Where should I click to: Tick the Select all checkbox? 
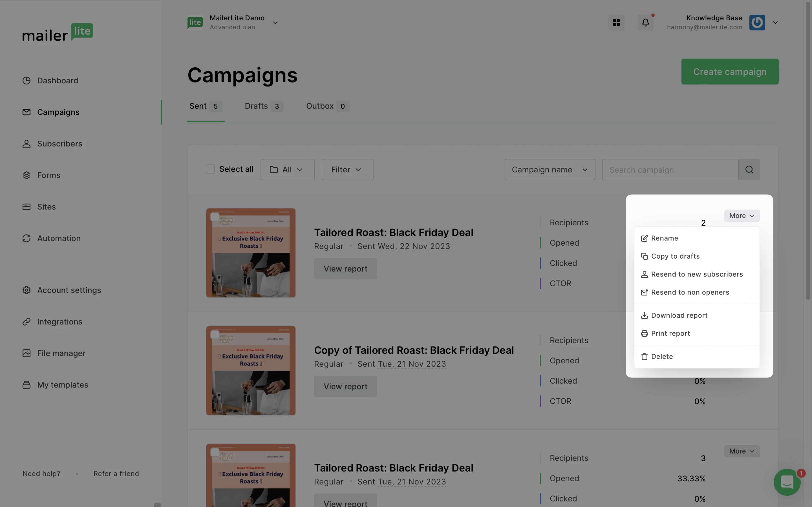[210, 169]
